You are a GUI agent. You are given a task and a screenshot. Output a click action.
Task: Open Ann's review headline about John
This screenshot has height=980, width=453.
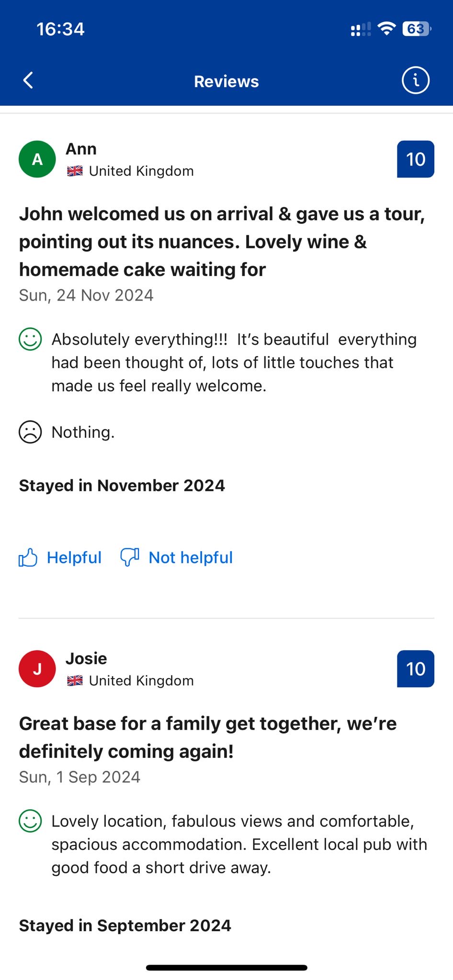[222, 242]
